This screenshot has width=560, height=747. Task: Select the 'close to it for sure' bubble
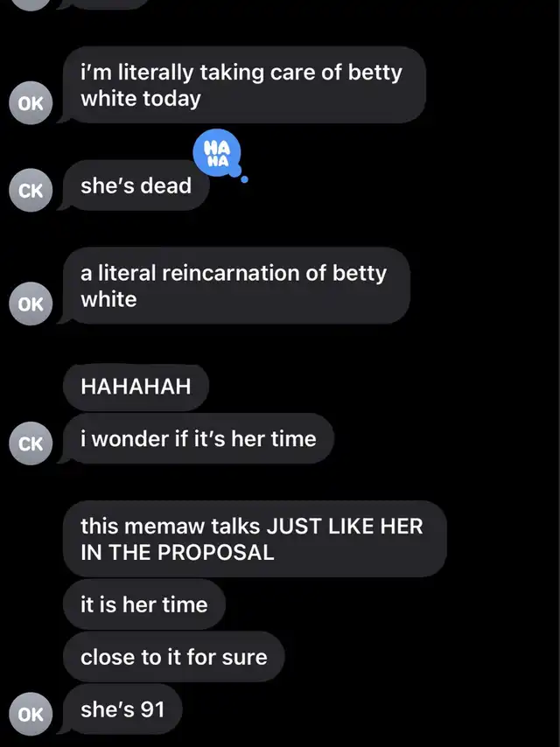coord(174,657)
